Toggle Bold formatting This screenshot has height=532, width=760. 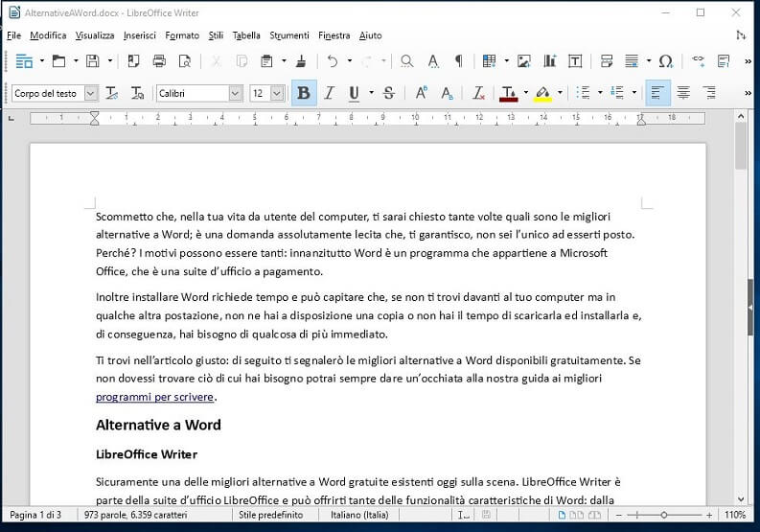click(x=304, y=93)
